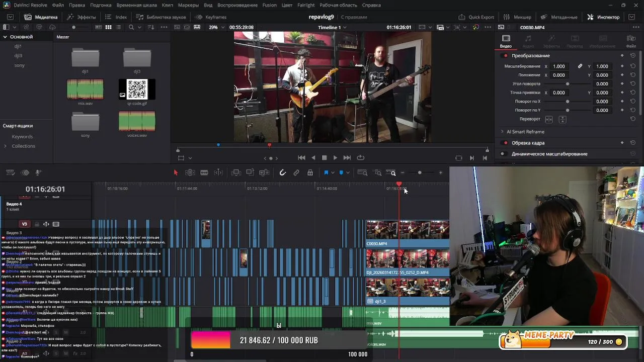Open the Index panel
The width and height of the screenshot is (644, 362).
(x=116, y=17)
